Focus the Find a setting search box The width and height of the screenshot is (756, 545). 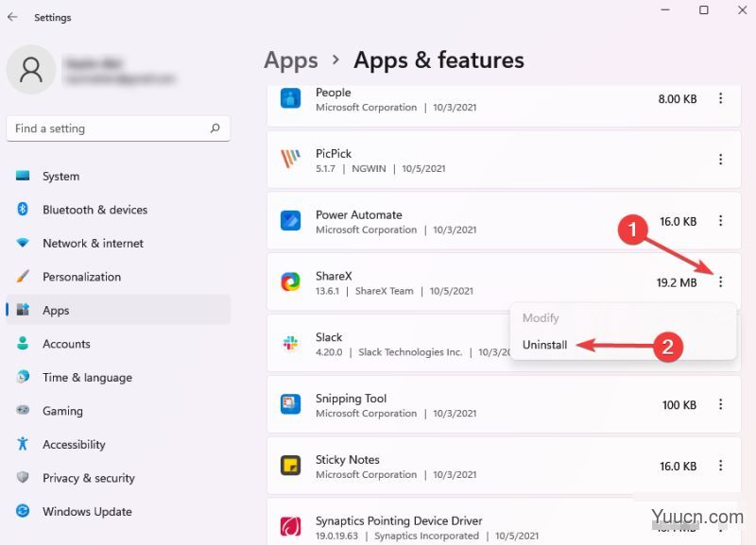[x=118, y=128]
